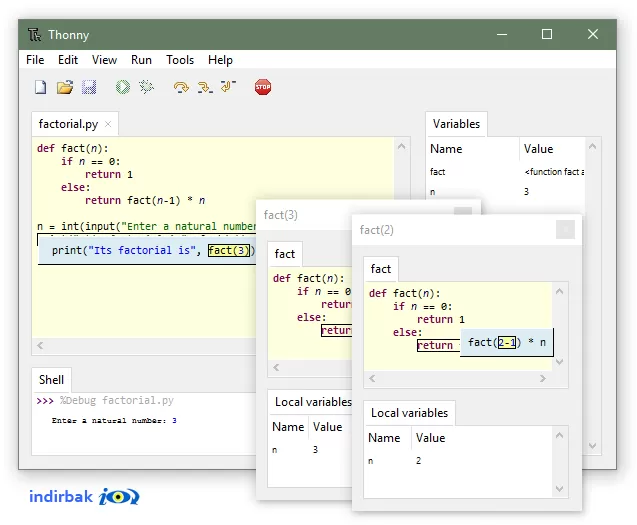637x525 pixels.
Task: Click highlighted fact(3) expression in editor
Action: coord(230,250)
